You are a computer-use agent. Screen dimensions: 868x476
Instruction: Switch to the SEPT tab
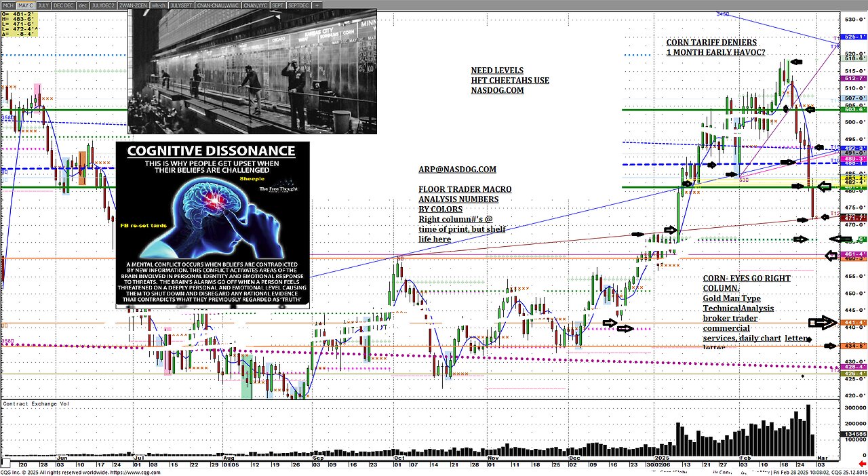[x=278, y=5]
